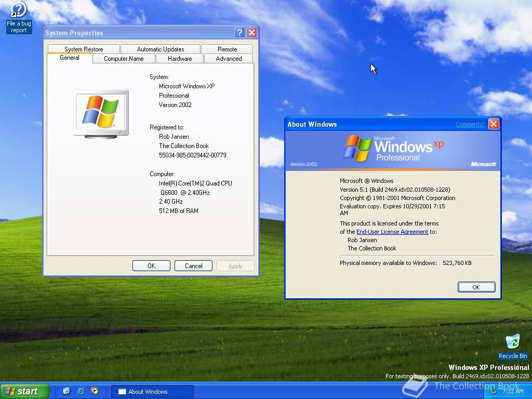Close the System Properties window
The width and height of the screenshot is (532, 399).
pos(252,33)
